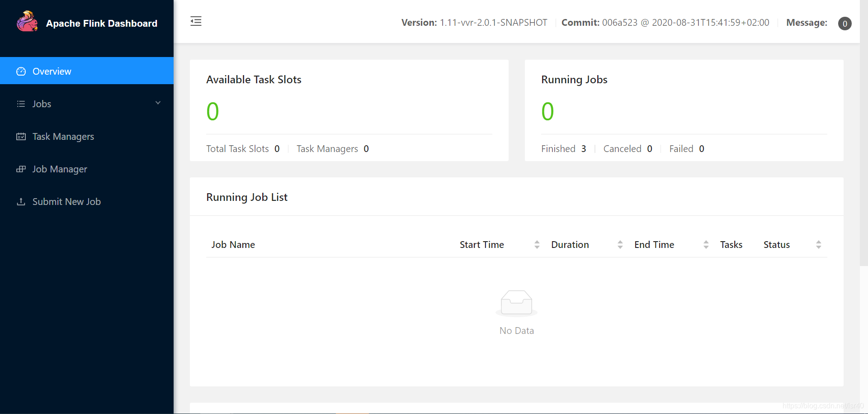868x414 pixels.
Task: Click the Job Name column header
Action: click(x=233, y=245)
